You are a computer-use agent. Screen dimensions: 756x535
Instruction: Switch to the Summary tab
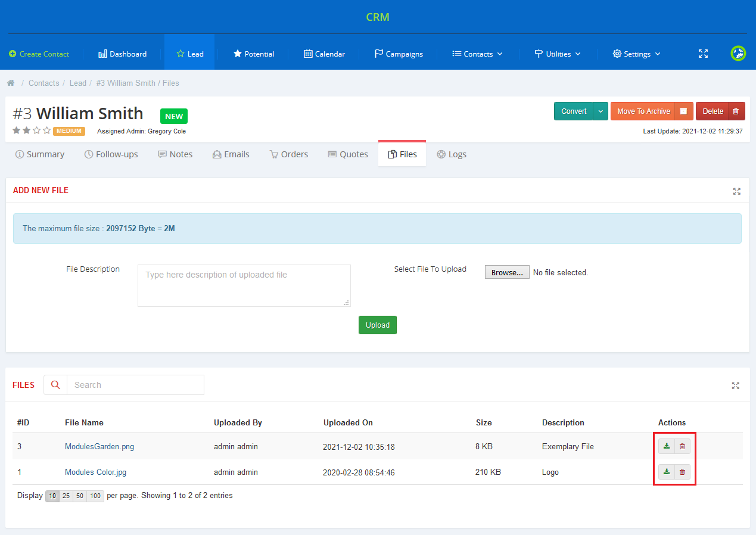(40, 154)
